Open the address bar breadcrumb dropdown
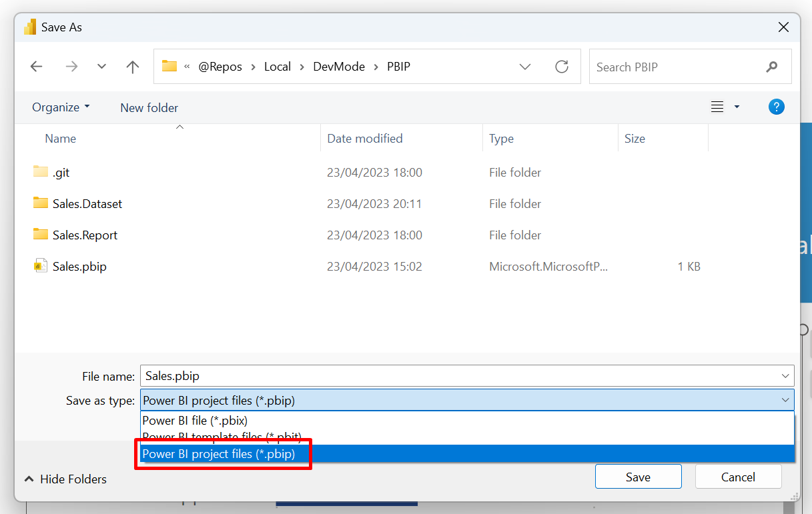The image size is (812, 514). [x=525, y=66]
